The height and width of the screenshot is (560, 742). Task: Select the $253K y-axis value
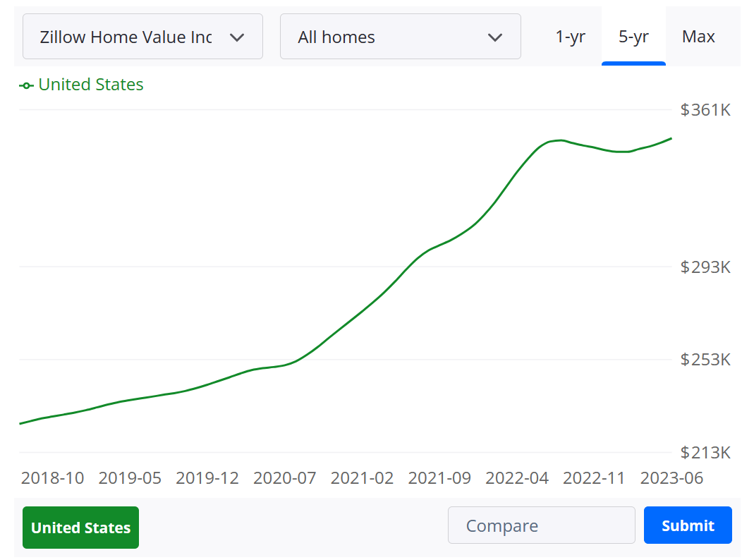pos(705,360)
